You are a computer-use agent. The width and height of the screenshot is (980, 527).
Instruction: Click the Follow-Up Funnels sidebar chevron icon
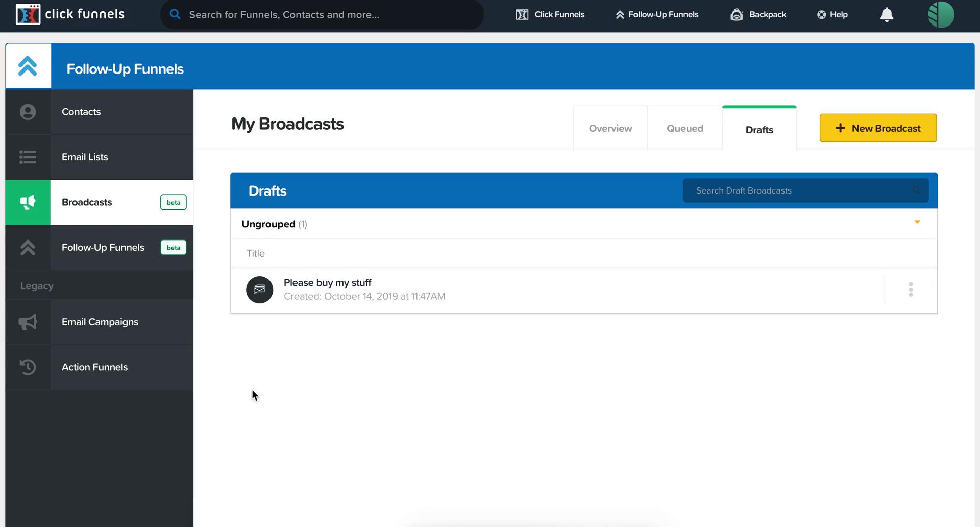28,248
